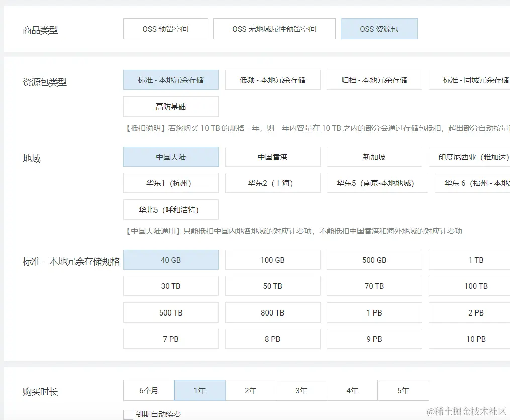Choose 9 PB storage size
The height and width of the screenshot is (420, 510).
pyautogui.click(x=374, y=339)
